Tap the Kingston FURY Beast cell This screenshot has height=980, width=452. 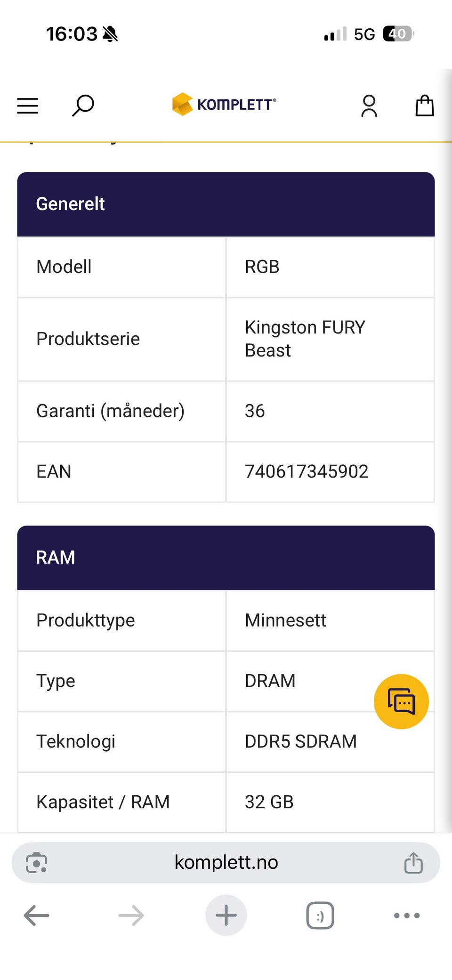point(330,339)
